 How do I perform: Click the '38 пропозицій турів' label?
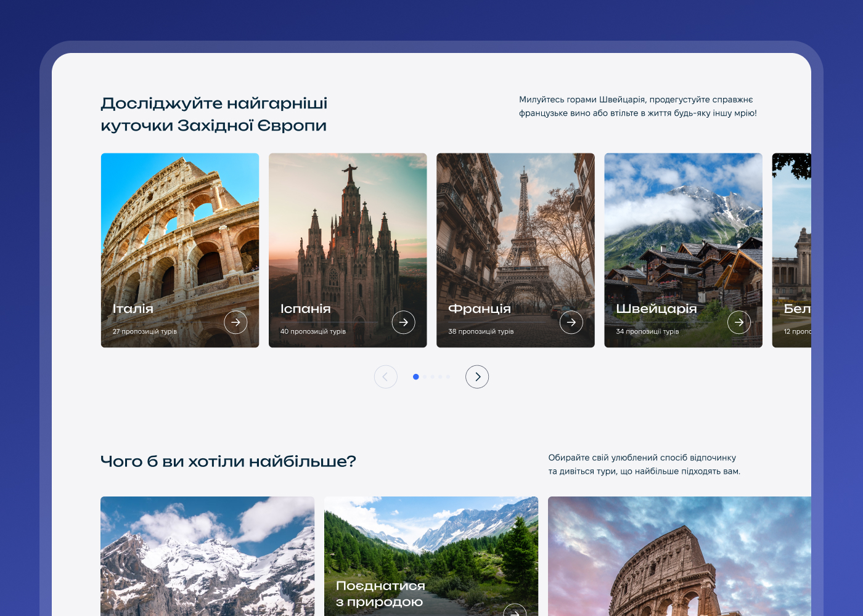pyautogui.click(x=481, y=331)
